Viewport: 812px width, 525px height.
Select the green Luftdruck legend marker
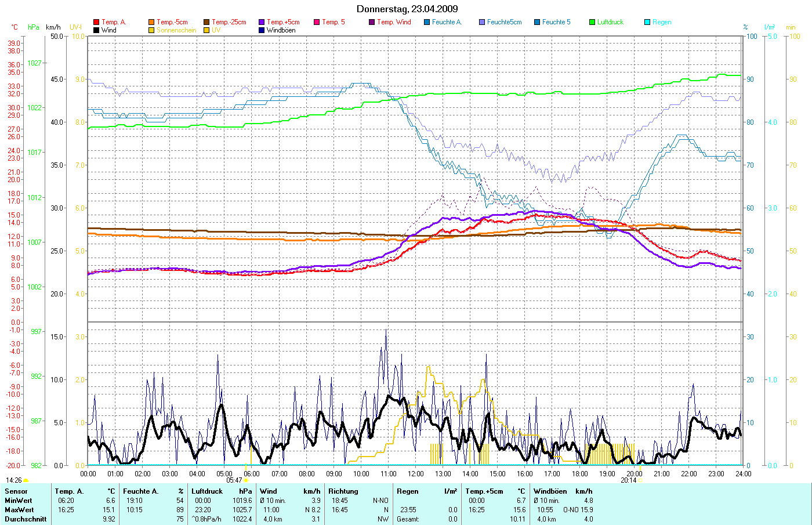click(592, 22)
